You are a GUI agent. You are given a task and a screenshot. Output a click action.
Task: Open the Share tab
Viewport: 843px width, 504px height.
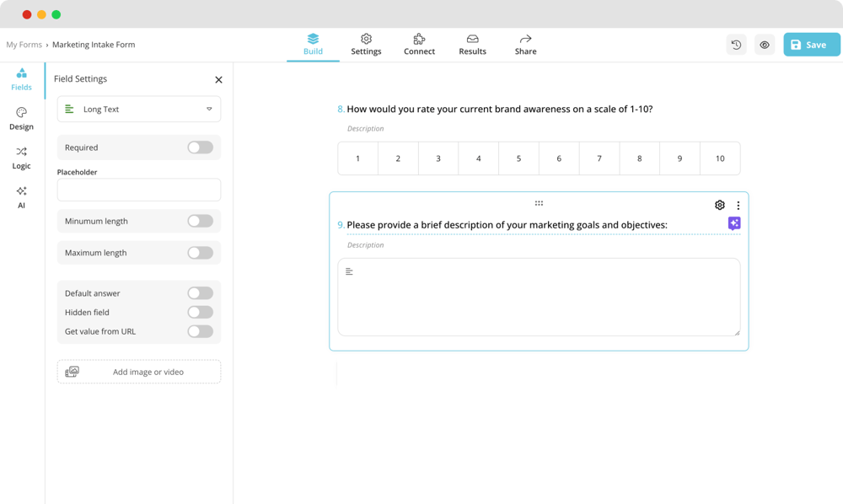(524, 44)
